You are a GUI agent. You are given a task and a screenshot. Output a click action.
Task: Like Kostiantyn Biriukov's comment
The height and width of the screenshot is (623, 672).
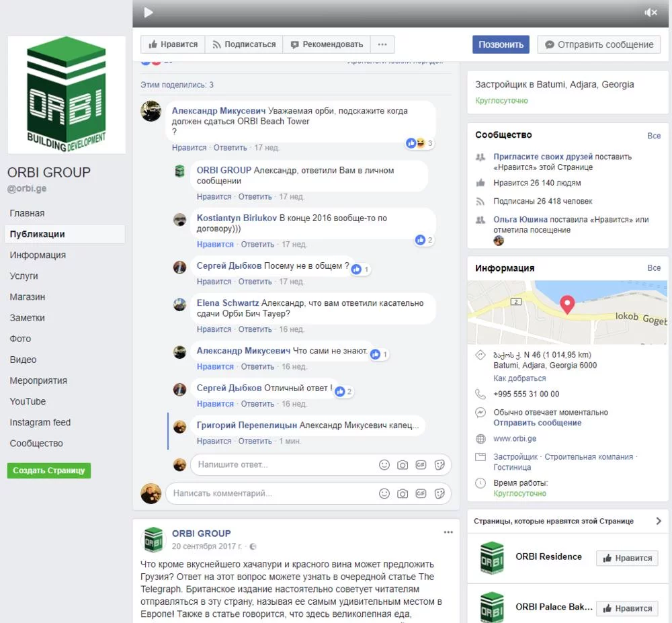pos(215,245)
